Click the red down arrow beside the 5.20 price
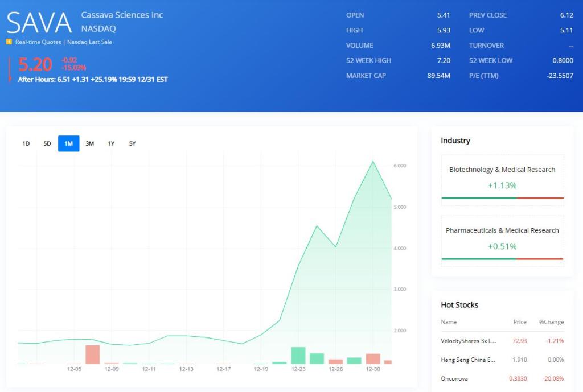583x392 pixels. tap(10, 69)
